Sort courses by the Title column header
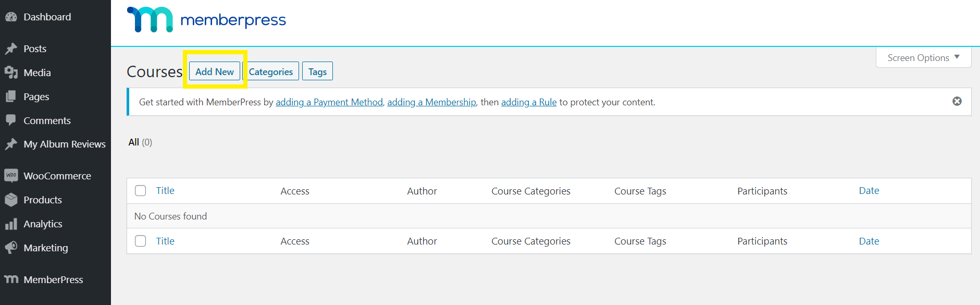The image size is (980, 305). tap(165, 190)
